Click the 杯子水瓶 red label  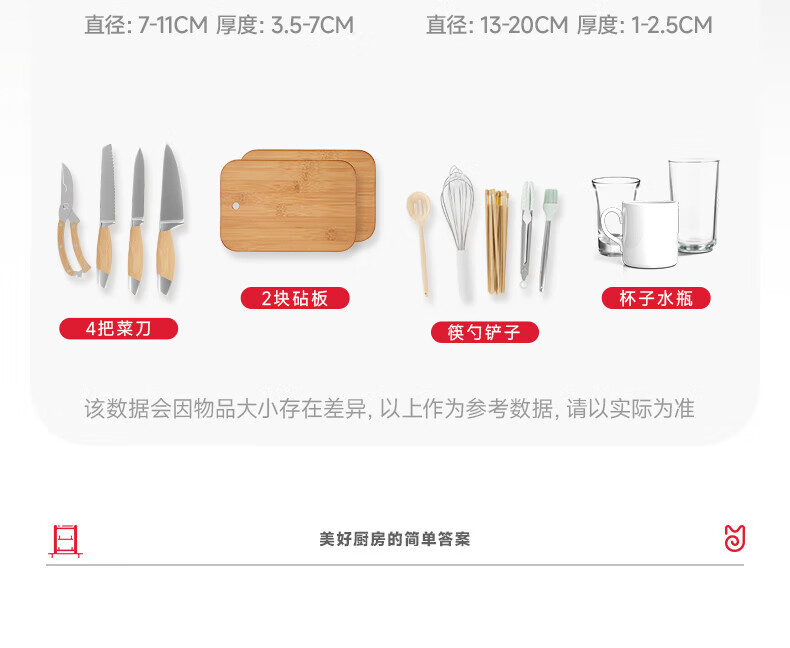click(656, 298)
